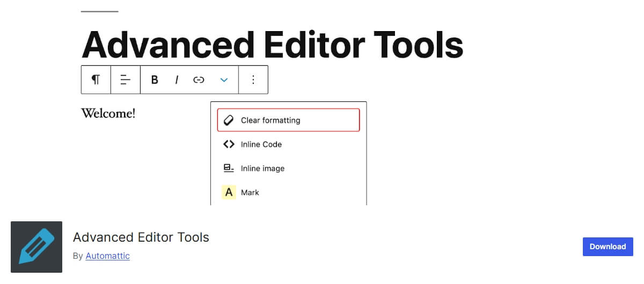Open block options three-dot menu
The height and width of the screenshot is (284, 644).
(x=253, y=80)
